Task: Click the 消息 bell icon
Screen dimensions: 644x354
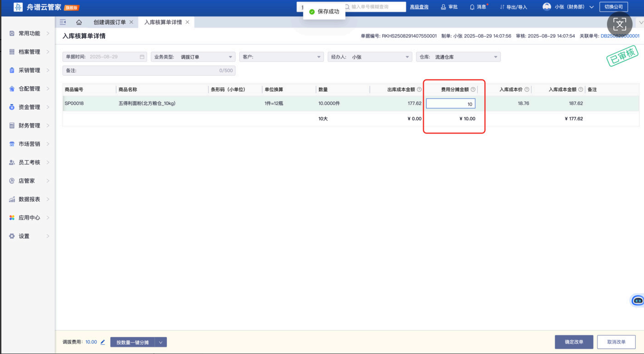Action: coord(472,7)
